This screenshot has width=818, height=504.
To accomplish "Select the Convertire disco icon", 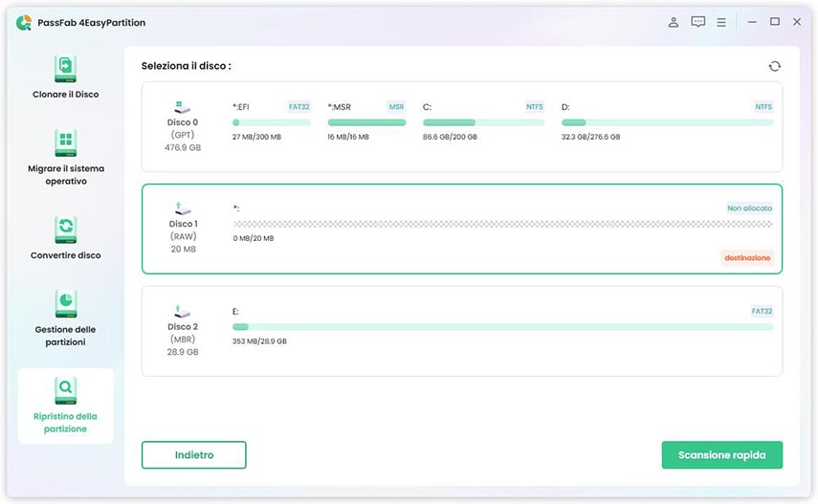I will [x=65, y=230].
